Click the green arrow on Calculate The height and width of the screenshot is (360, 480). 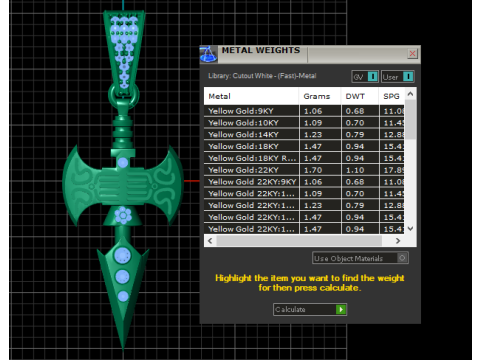click(x=341, y=309)
